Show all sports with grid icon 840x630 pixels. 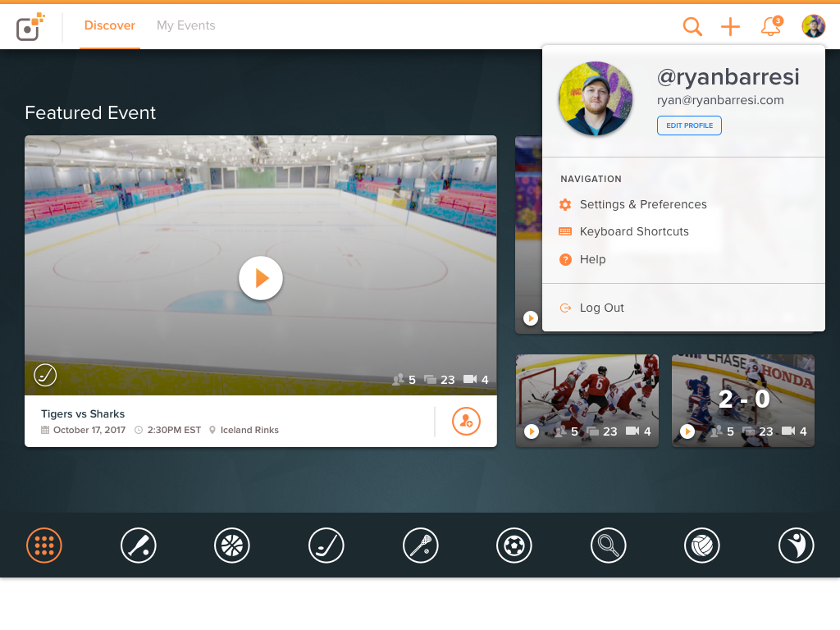(x=44, y=545)
